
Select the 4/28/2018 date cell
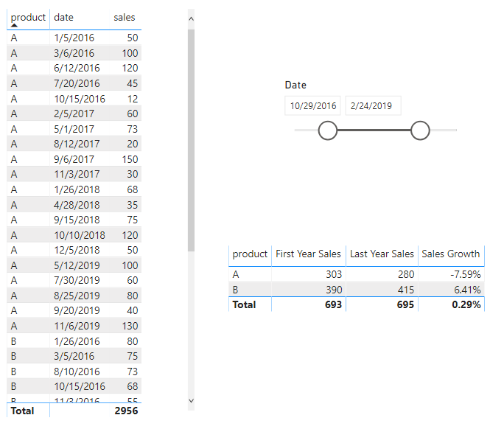click(77, 205)
